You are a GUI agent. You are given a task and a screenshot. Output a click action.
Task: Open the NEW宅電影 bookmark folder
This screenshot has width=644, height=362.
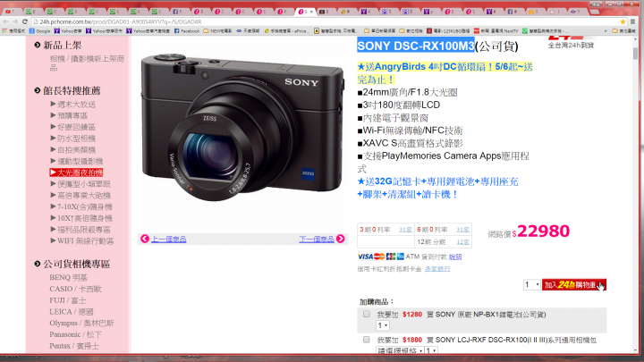coord(217,30)
